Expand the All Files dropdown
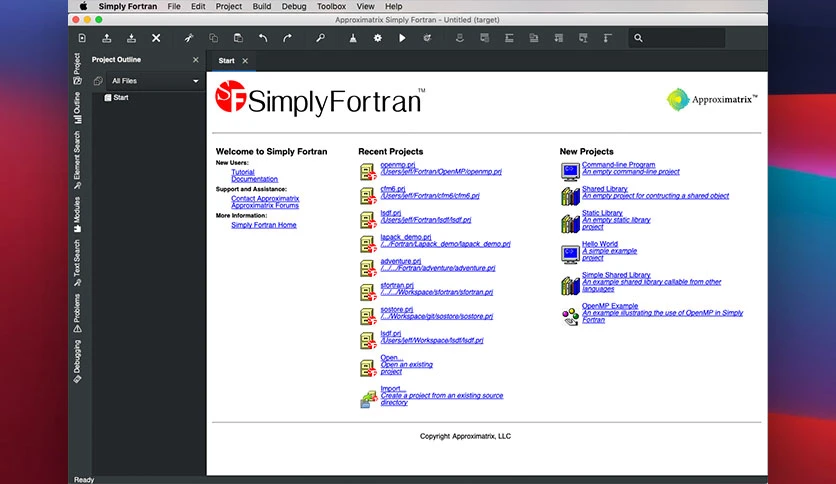Image resolution: width=836 pixels, height=484 pixels. tap(154, 81)
